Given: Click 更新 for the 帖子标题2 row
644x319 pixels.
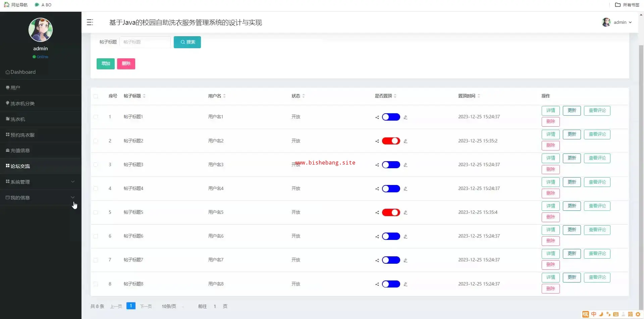Looking at the screenshot, I should click(572, 134).
